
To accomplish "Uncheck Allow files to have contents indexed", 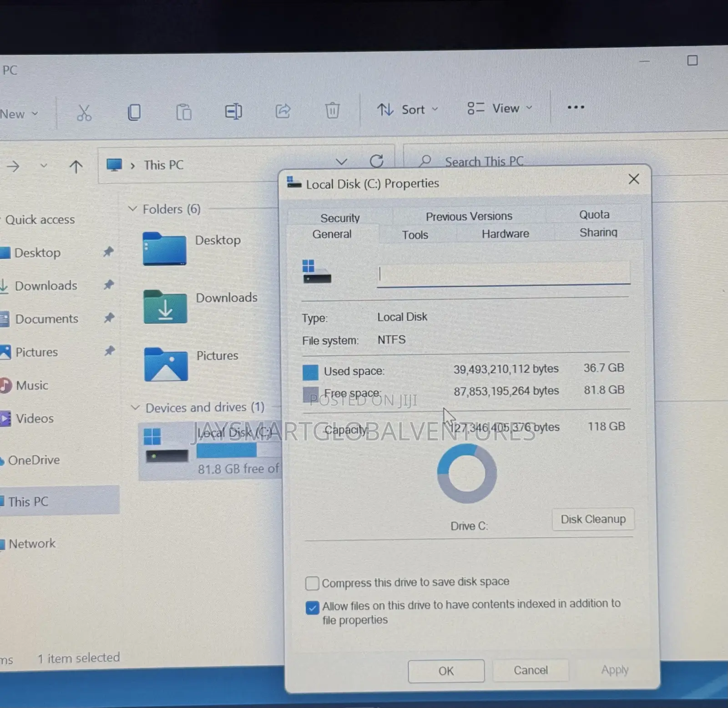I will point(313,608).
